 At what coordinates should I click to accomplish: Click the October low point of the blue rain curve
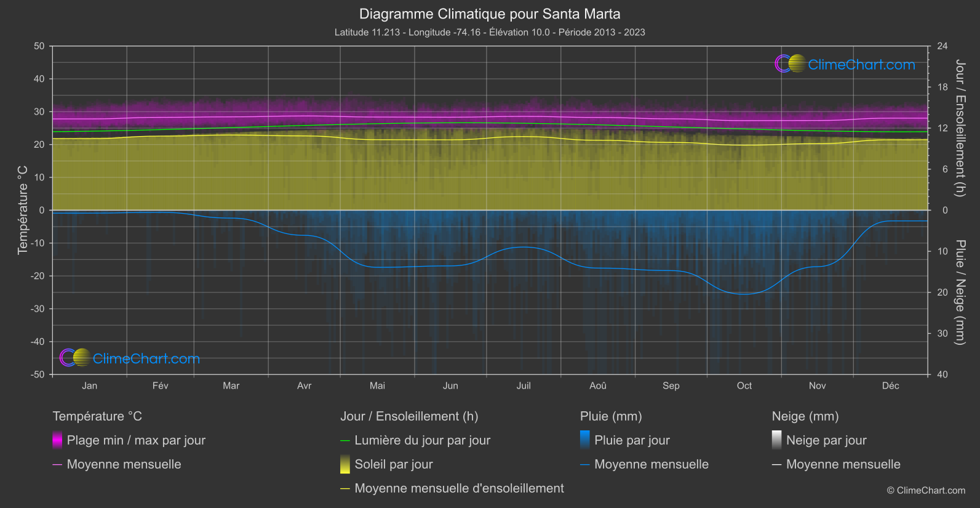(x=744, y=294)
